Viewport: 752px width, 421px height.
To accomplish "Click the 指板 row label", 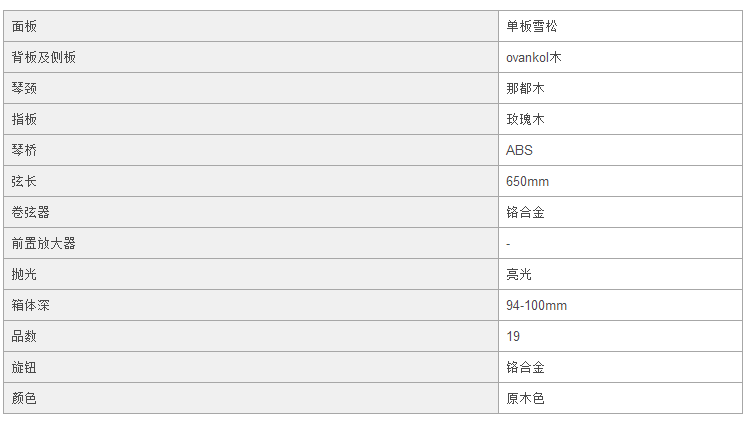I will (x=24, y=119).
